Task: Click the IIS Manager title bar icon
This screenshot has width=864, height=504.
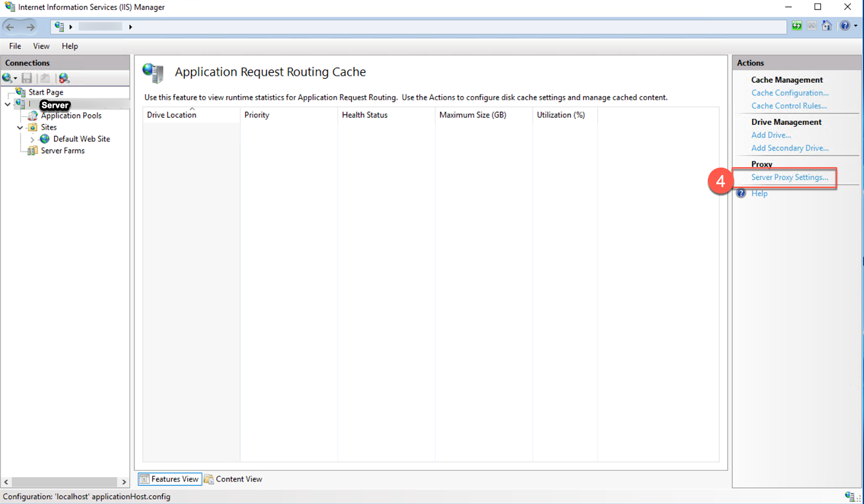Action: 10,6
